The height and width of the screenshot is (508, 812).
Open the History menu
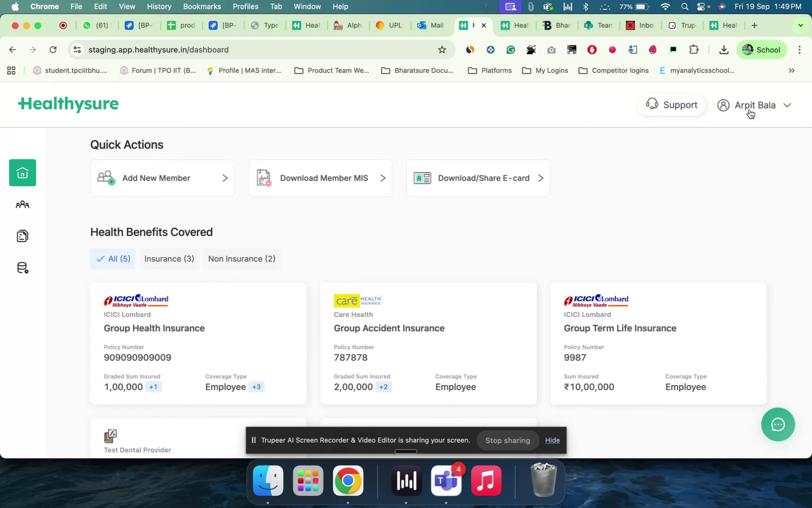click(158, 7)
